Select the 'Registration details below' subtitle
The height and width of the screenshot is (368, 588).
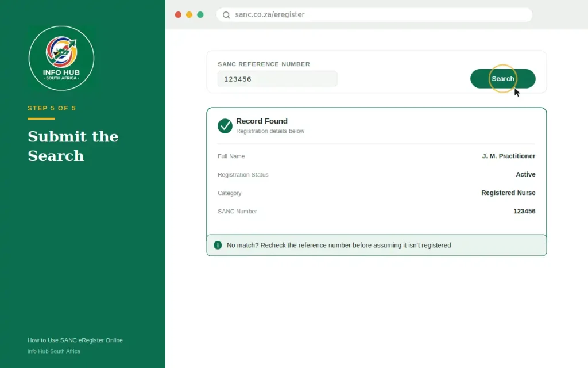click(270, 131)
